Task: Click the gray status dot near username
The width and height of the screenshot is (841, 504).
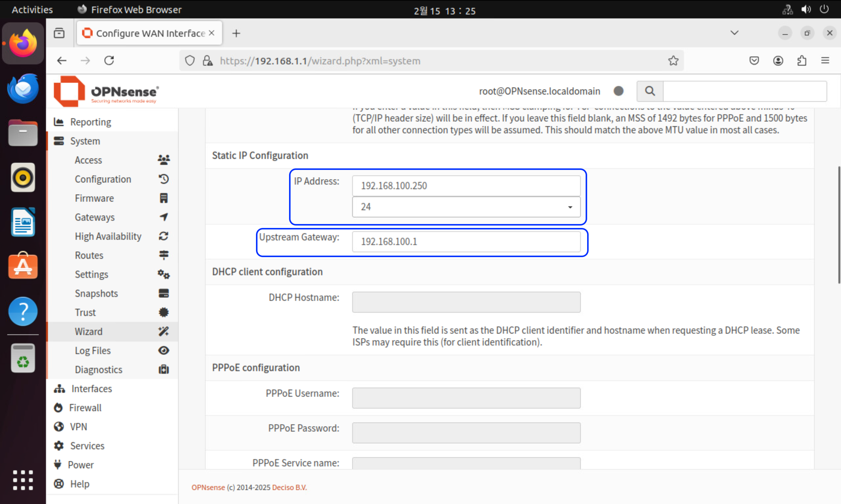Action: (x=618, y=91)
